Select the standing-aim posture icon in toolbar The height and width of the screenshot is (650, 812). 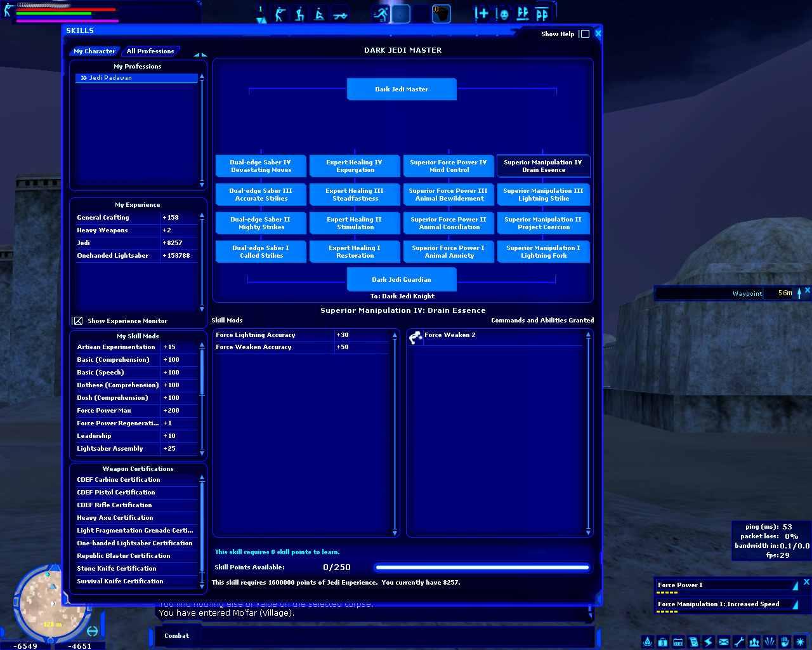pyautogui.click(x=280, y=14)
